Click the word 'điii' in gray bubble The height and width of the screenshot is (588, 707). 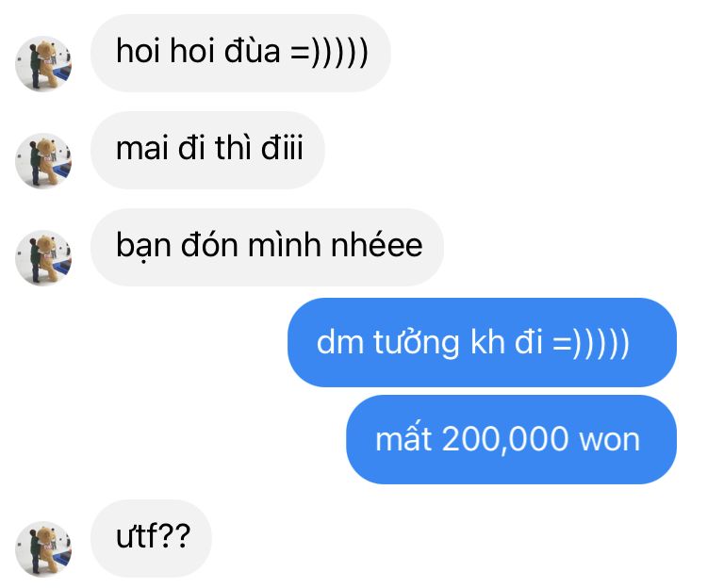[x=282, y=147]
